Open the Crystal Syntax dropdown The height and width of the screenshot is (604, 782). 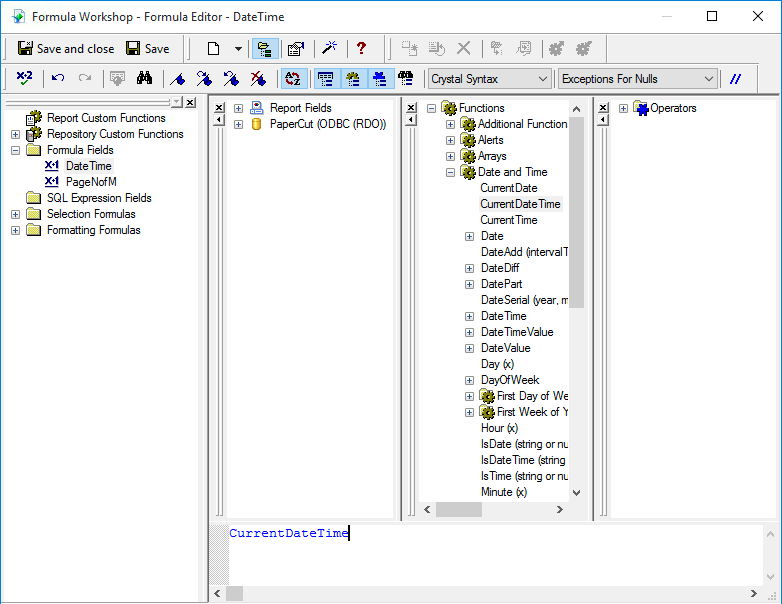pos(490,79)
